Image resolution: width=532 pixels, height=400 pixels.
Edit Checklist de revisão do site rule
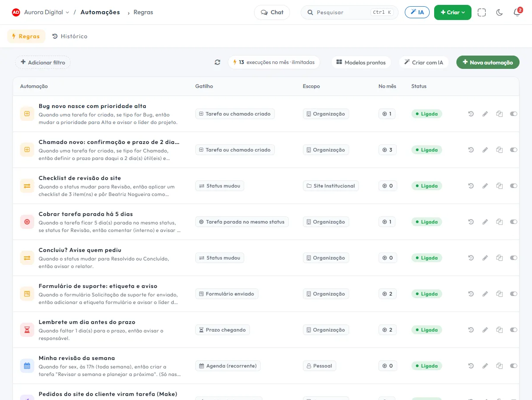[x=485, y=186]
